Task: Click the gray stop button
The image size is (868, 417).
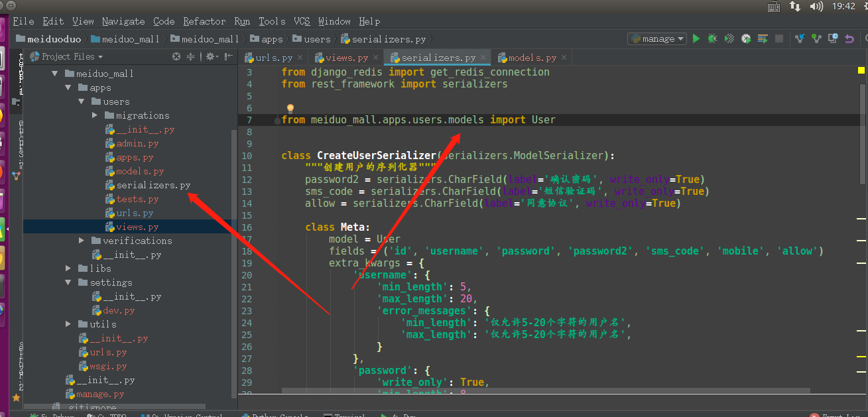Action: coord(779,38)
